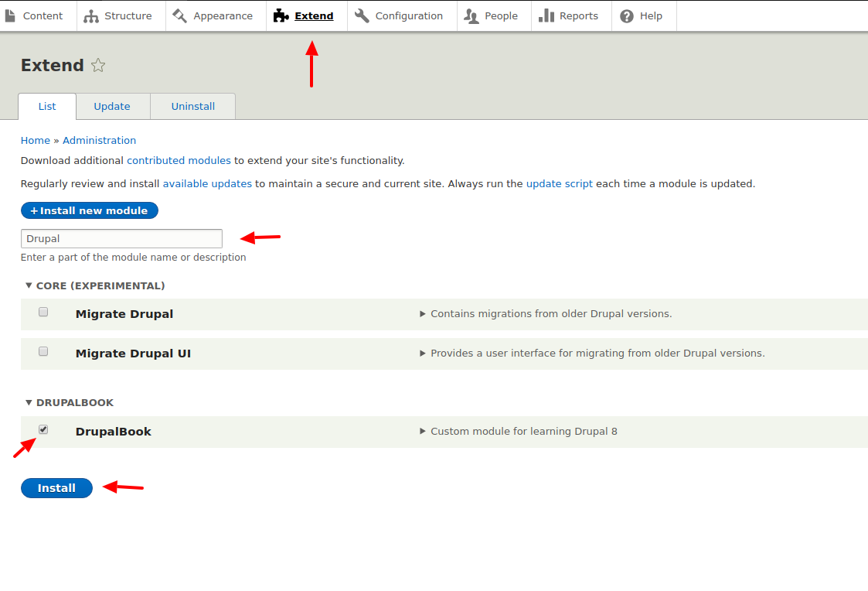Follow the Administration breadcrumb link
868x591 pixels.
pos(99,140)
